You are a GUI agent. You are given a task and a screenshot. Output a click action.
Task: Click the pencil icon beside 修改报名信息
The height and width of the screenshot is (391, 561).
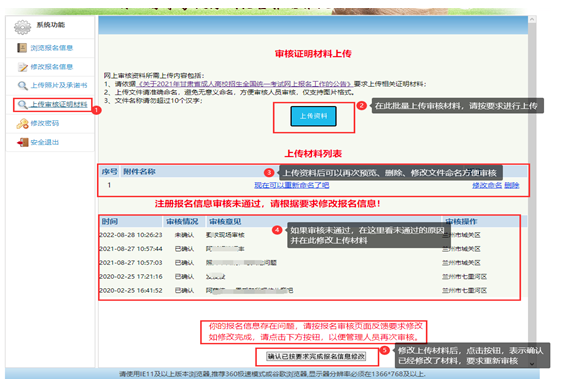pyautogui.click(x=23, y=67)
